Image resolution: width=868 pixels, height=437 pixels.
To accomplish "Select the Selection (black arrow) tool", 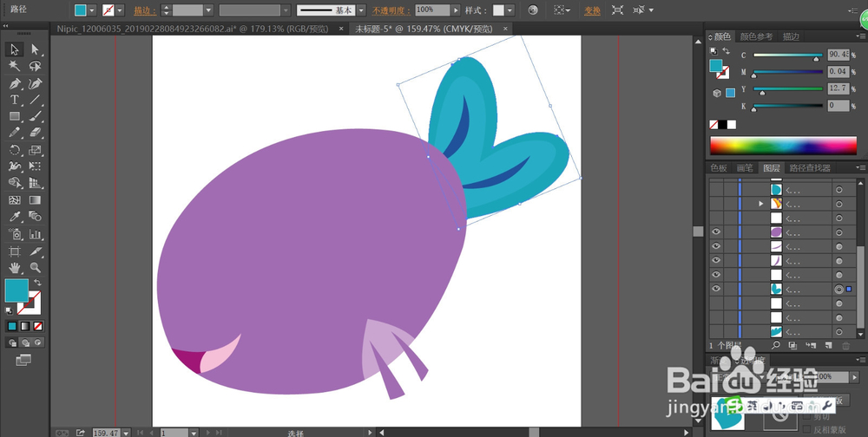I will click(15, 49).
